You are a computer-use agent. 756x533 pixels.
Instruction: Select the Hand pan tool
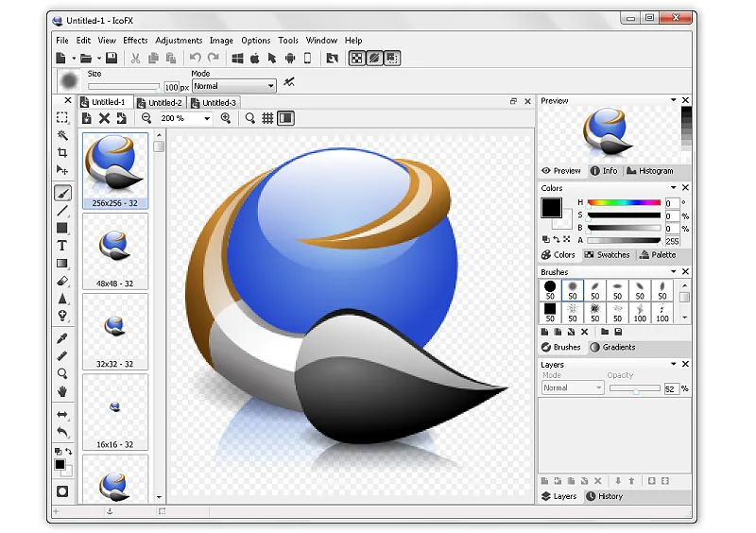tap(62, 391)
